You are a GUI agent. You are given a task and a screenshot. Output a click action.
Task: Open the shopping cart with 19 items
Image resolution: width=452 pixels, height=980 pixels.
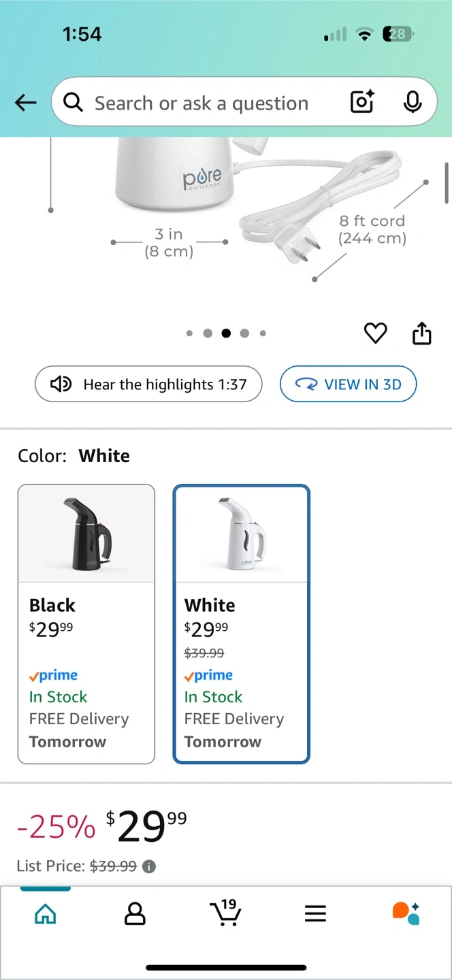tap(225, 913)
